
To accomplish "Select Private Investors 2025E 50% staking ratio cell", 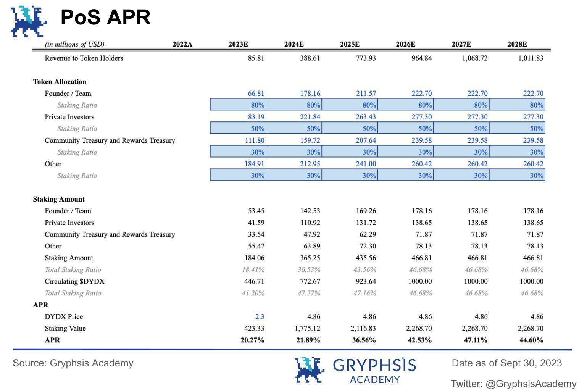I will [350, 128].
